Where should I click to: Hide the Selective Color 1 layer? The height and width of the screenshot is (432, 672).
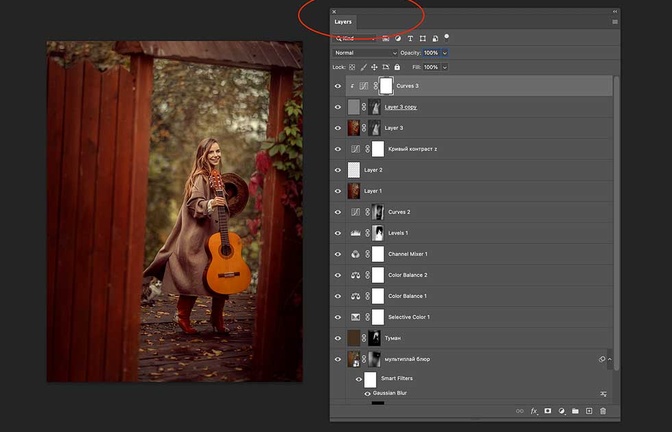[x=338, y=317]
